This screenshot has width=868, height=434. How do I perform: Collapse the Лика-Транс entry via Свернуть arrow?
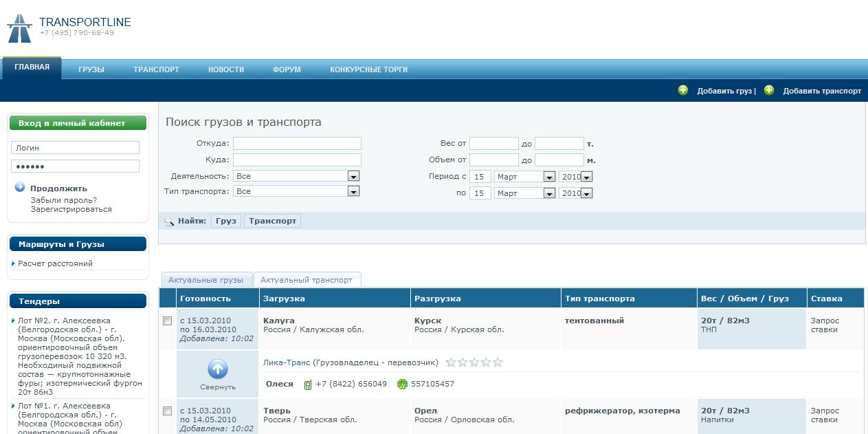(217, 369)
